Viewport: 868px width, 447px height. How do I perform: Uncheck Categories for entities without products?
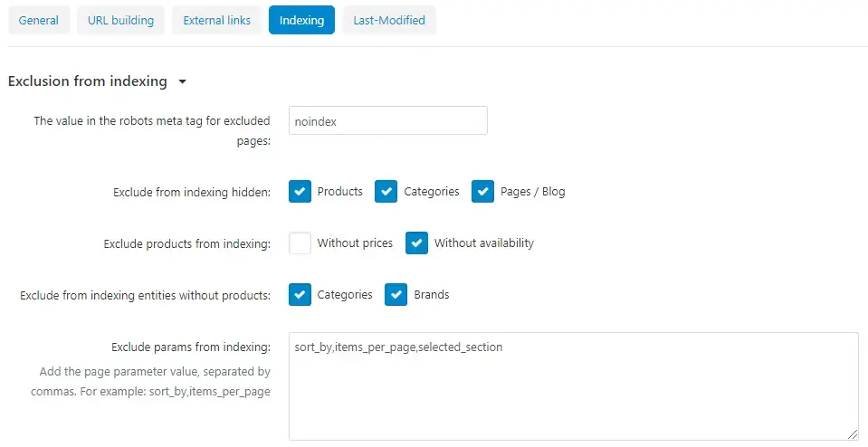[300, 295]
